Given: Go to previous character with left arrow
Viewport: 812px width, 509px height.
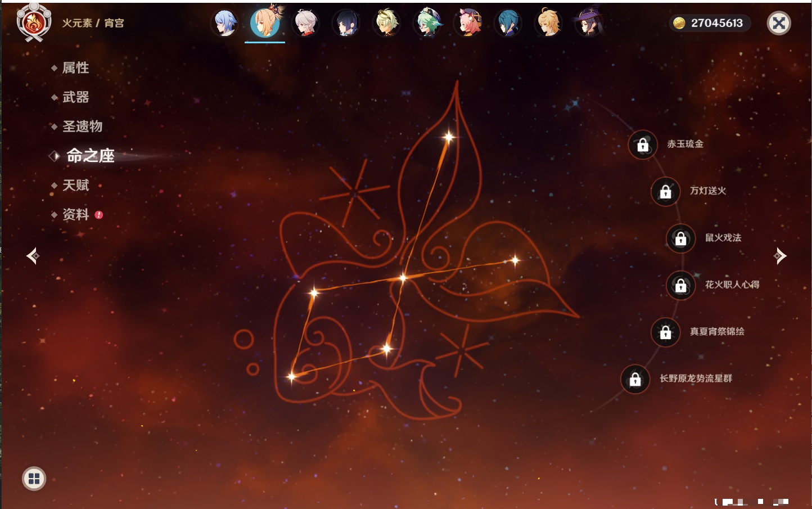Looking at the screenshot, I should point(33,256).
